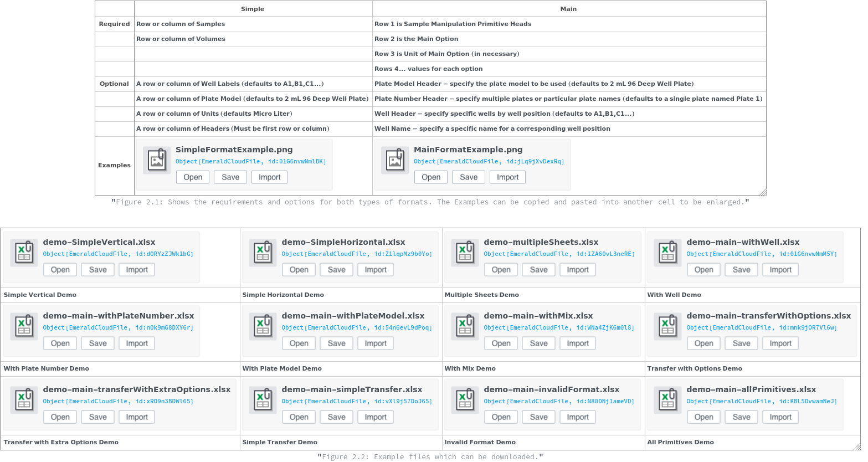
Task: Click the MainFormatExample.png image file icon
Action: (x=395, y=160)
